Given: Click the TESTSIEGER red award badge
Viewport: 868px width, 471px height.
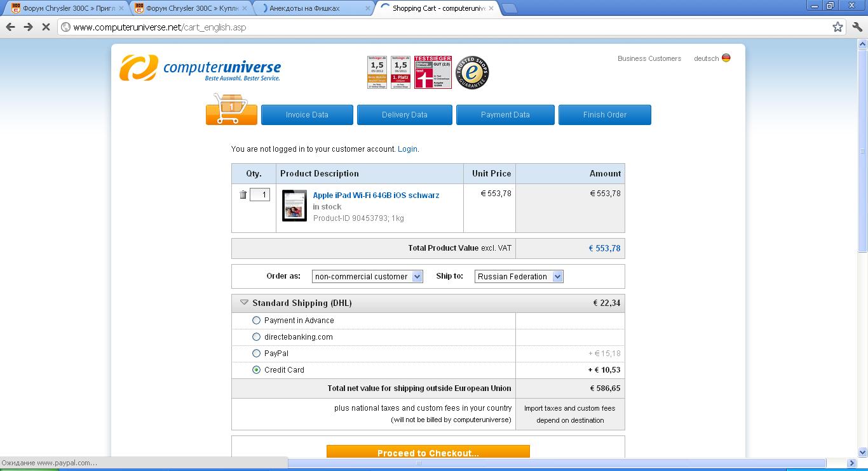Looking at the screenshot, I should pos(433,72).
